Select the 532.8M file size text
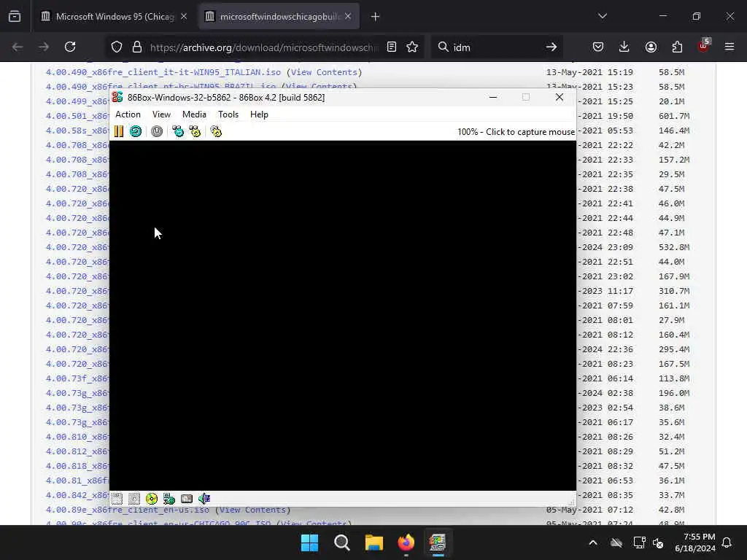This screenshot has width=747, height=560. coord(674,247)
